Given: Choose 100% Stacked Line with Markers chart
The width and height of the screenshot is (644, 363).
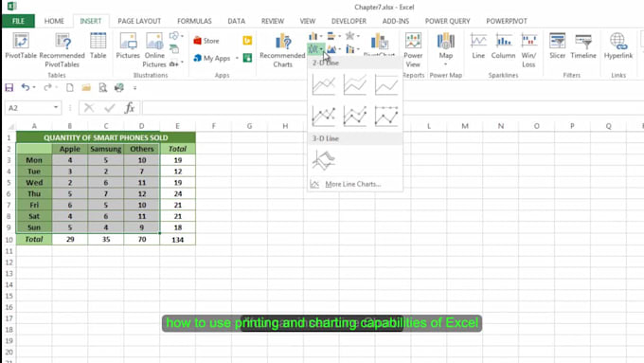Looking at the screenshot, I should [386, 116].
